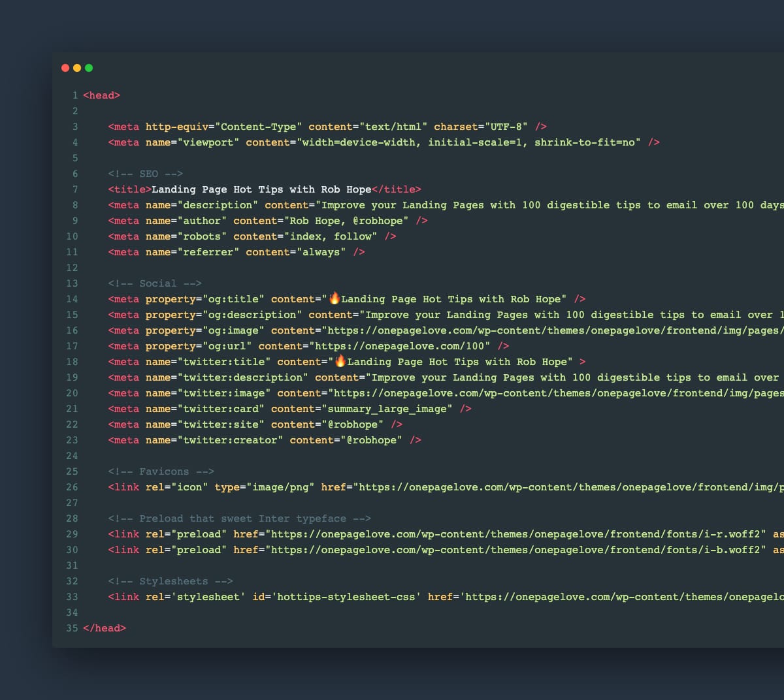Click the title tag on line 7
This screenshot has height=700, width=784.
coord(129,189)
